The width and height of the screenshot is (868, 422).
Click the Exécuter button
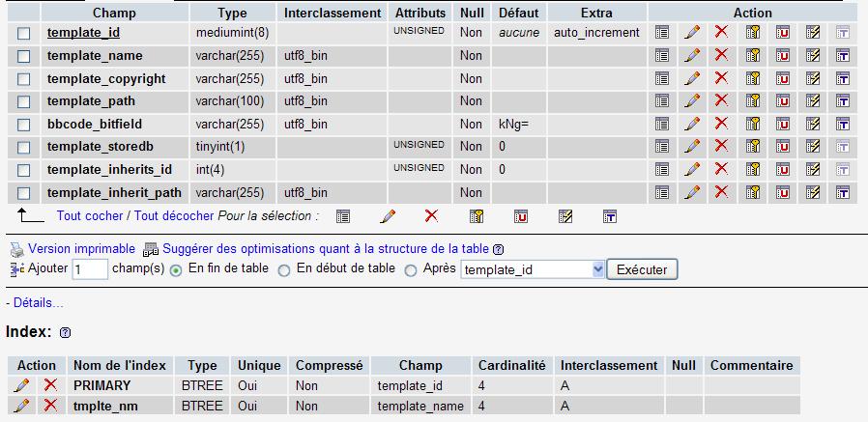point(642,269)
